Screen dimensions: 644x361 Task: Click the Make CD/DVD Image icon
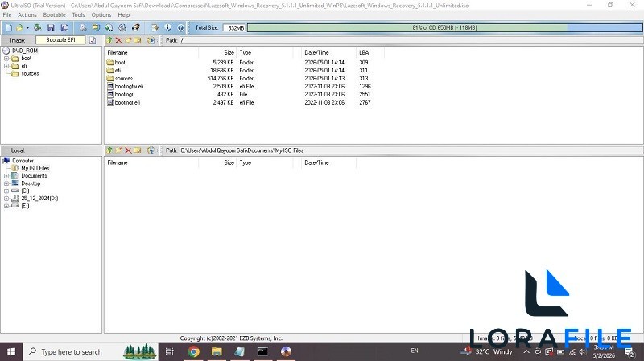coord(83,27)
